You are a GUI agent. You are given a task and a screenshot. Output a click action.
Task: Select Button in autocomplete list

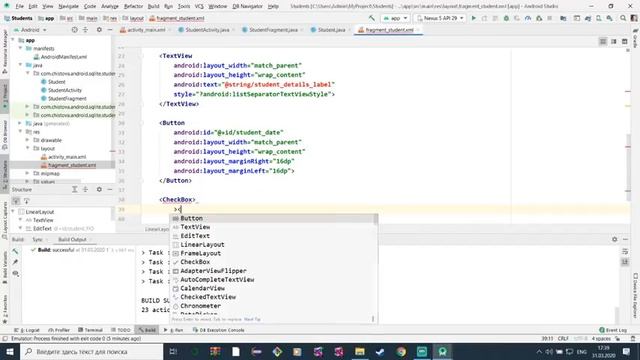pyautogui.click(x=273, y=218)
